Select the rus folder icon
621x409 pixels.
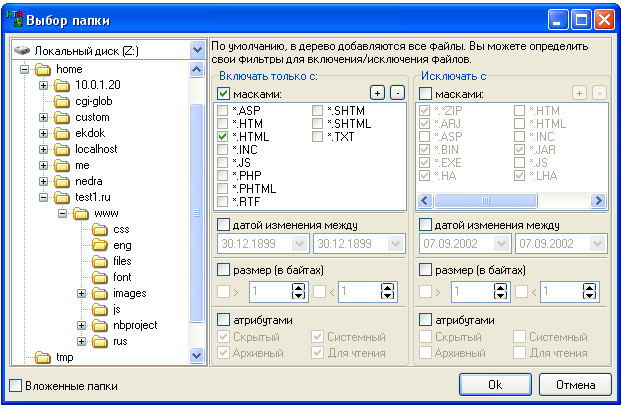100,341
